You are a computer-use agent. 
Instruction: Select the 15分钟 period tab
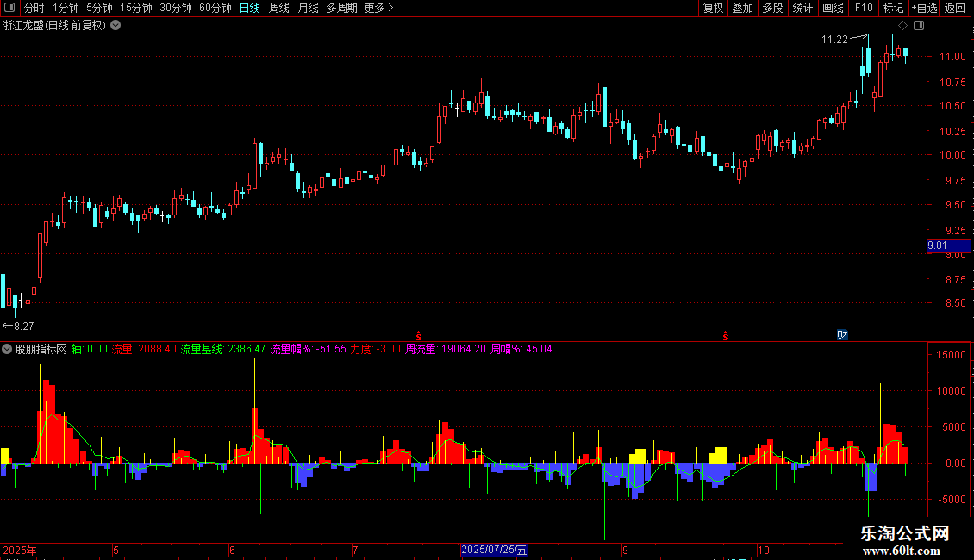click(136, 8)
